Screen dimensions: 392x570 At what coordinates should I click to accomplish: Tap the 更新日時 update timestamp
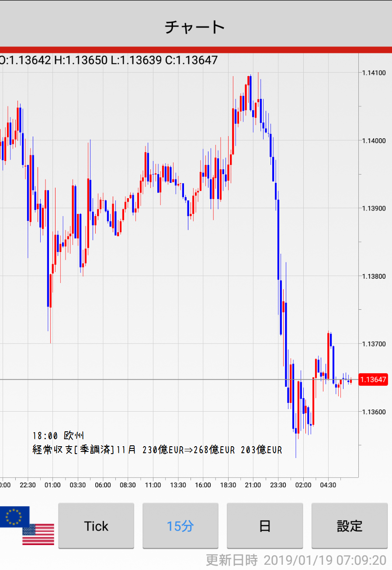point(296,560)
